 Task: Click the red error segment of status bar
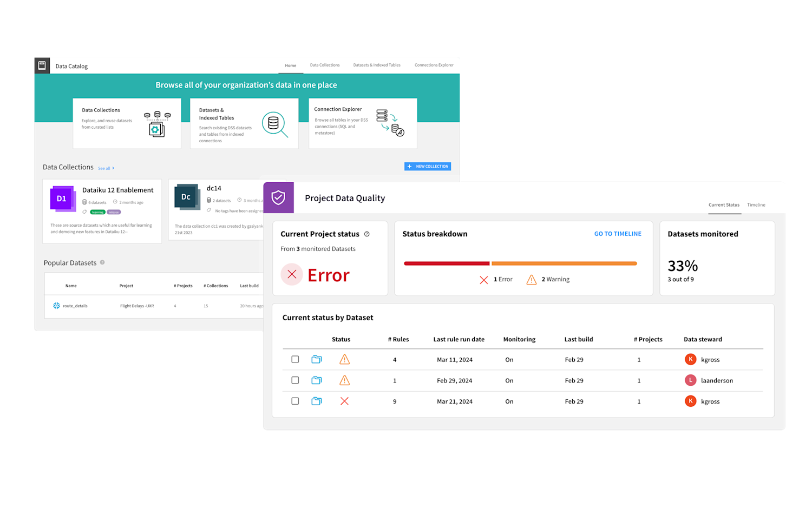coord(447,263)
